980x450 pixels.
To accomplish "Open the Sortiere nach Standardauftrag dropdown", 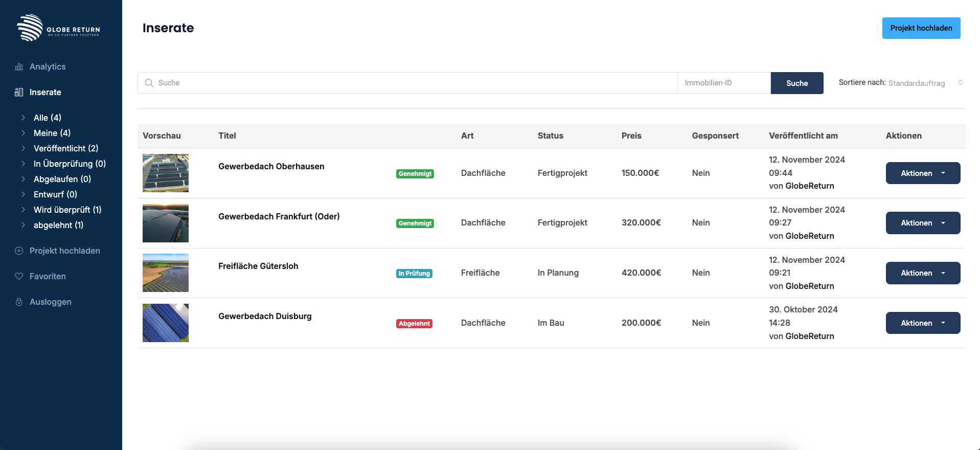I will tap(926, 83).
